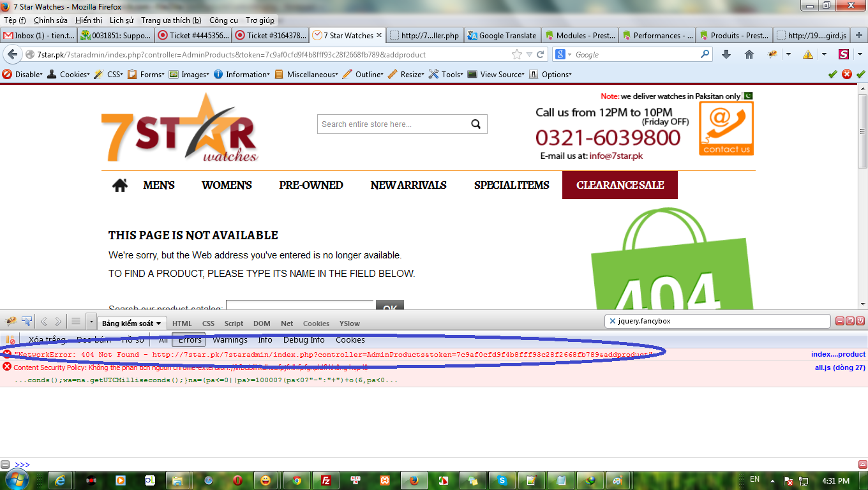Open FileZilla from the taskbar
Image resolution: width=868 pixels, height=490 pixels.
pyautogui.click(x=325, y=480)
